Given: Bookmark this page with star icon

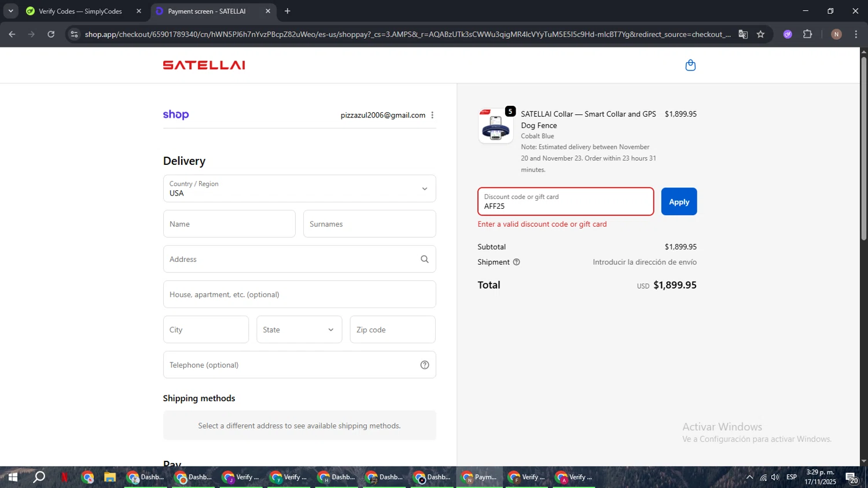Looking at the screenshot, I should coord(760,34).
